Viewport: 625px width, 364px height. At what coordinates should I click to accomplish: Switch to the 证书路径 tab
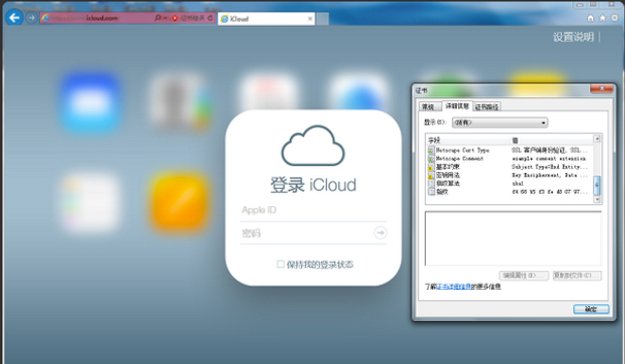487,107
